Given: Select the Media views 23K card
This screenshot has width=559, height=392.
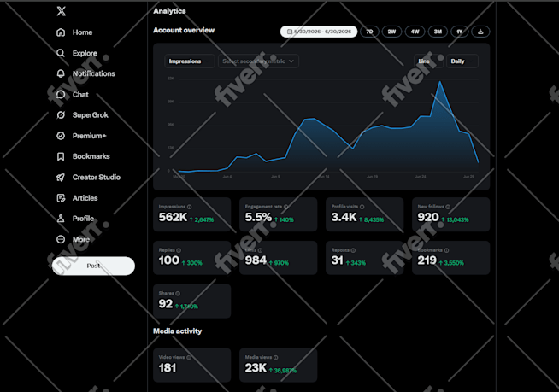Looking at the screenshot, I should 278,366.
